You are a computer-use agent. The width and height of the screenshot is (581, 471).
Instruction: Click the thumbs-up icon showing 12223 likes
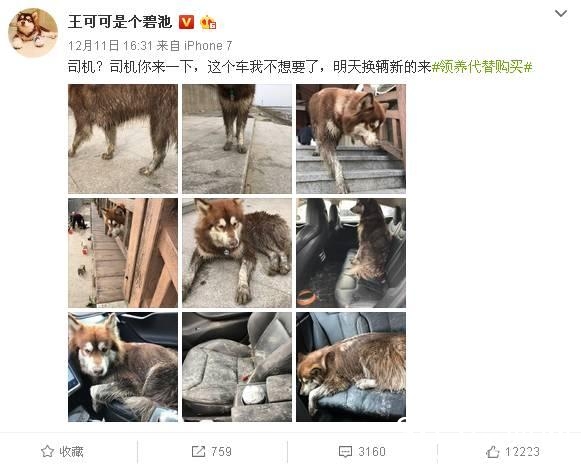tap(493, 451)
